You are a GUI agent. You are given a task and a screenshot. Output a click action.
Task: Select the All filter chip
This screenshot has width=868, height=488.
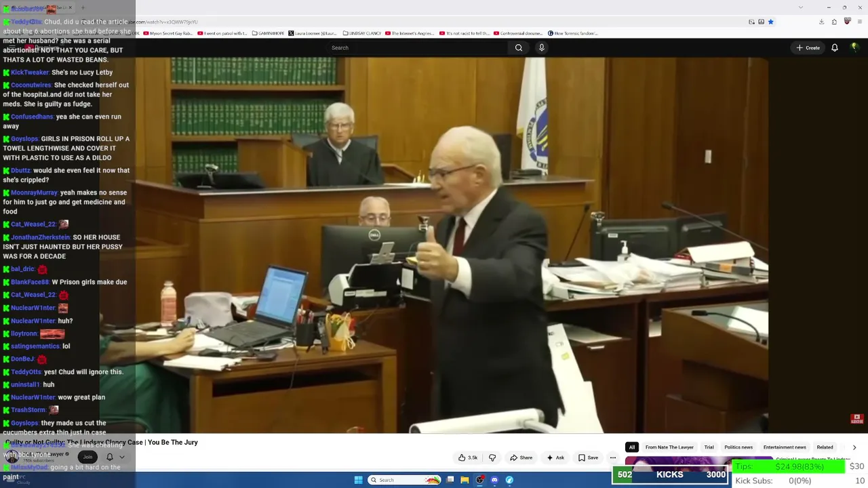[x=631, y=447]
